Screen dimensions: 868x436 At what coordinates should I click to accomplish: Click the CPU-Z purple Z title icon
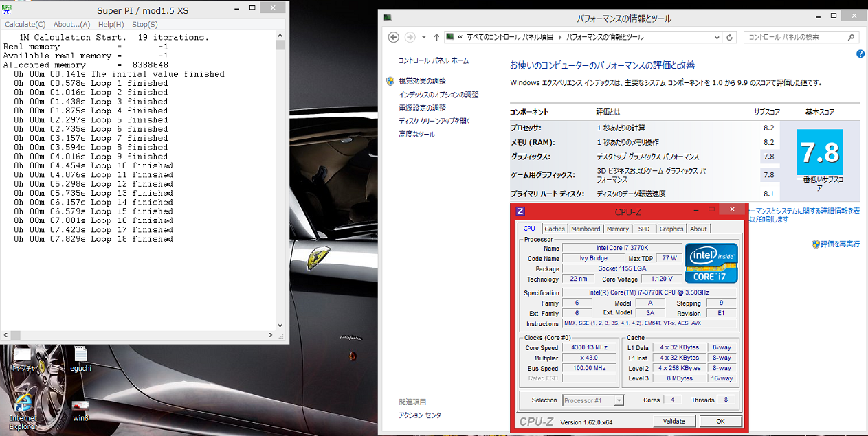point(521,211)
